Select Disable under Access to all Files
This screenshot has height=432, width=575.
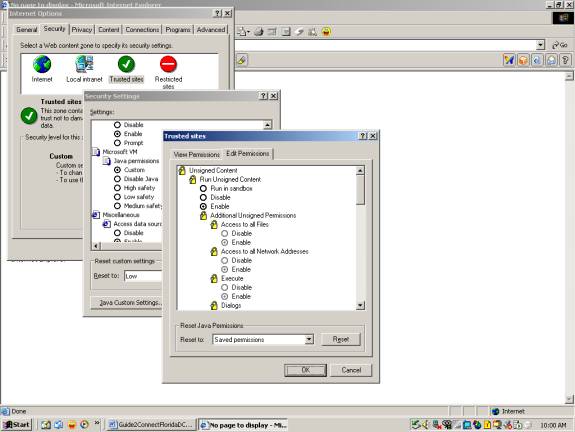pos(225,234)
